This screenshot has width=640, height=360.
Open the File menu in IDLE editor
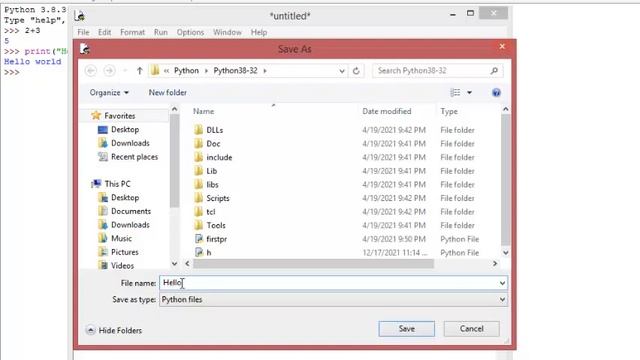pyautogui.click(x=83, y=32)
